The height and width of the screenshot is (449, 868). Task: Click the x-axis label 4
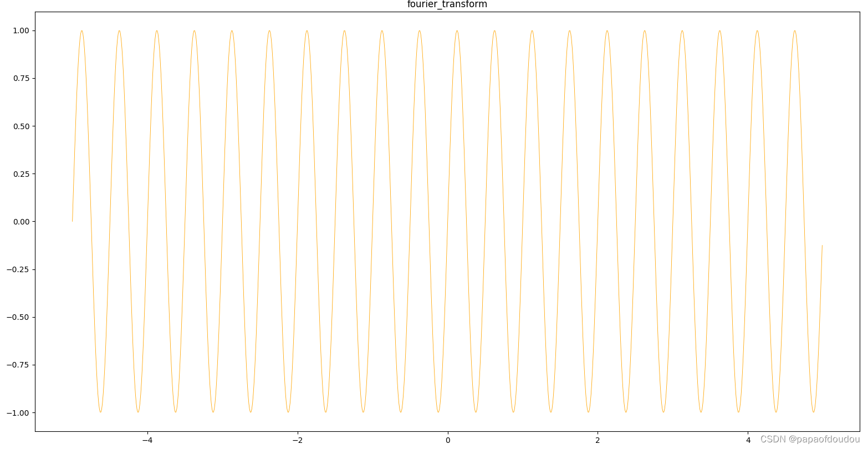748,441
